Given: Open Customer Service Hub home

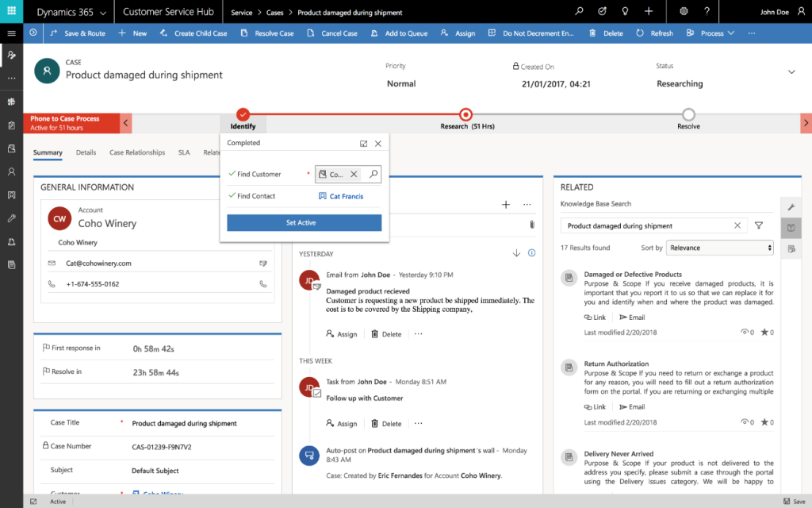Looking at the screenshot, I should [168, 12].
